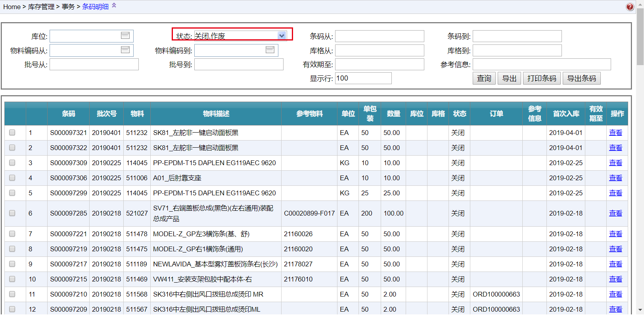The height and width of the screenshot is (316, 644).
Task: Open 查看 link for row 6
Action: [615, 213]
